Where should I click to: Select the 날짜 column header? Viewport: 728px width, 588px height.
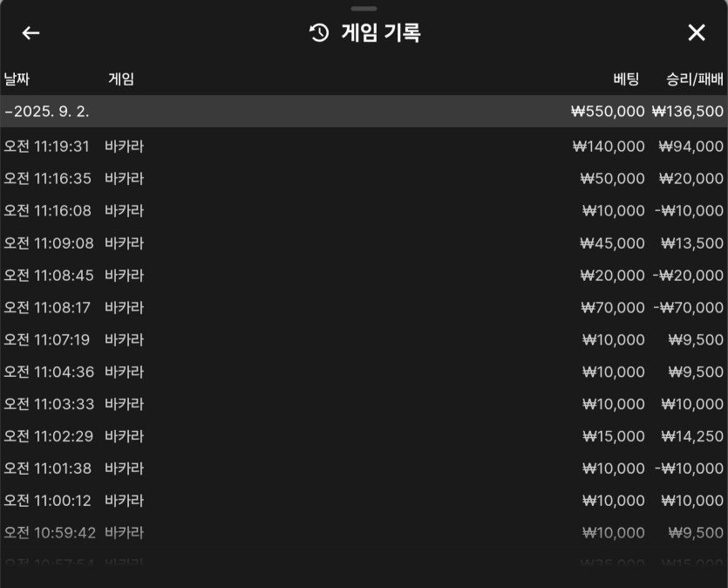(x=17, y=79)
